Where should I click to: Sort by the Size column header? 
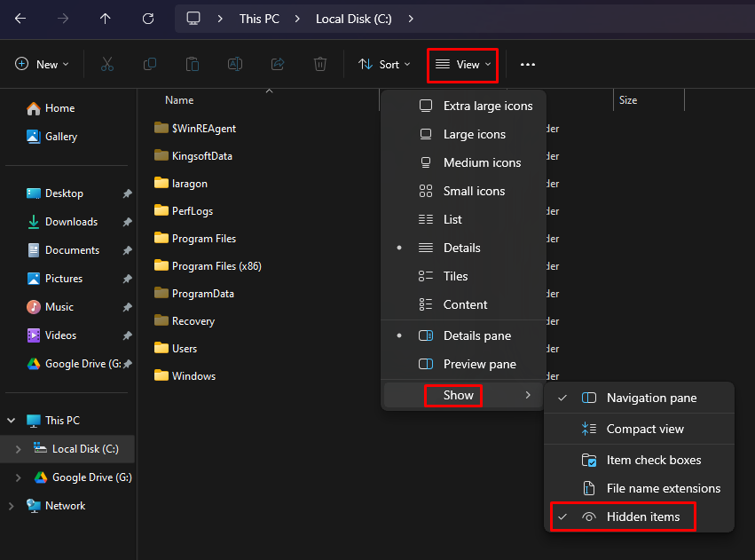(x=628, y=100)
